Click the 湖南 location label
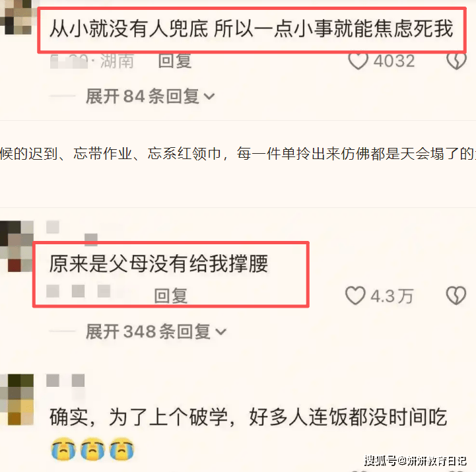 pos(117,61)
